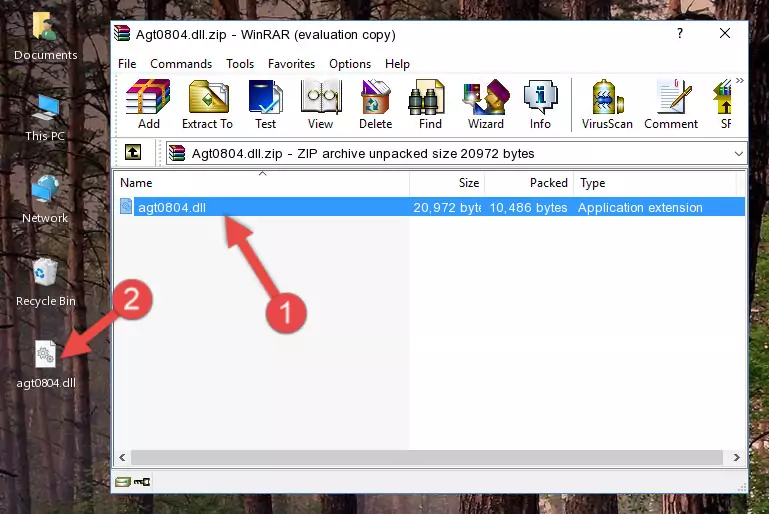769x514 pixels.
Task: Click the Add toolbar icon
Action: [148, 104]
